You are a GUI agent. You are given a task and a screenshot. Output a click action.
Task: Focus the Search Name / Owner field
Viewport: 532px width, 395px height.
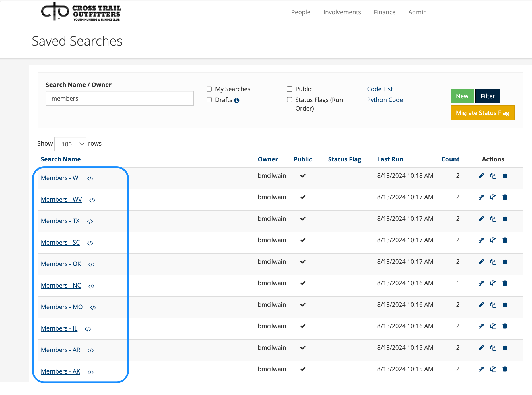120,98
